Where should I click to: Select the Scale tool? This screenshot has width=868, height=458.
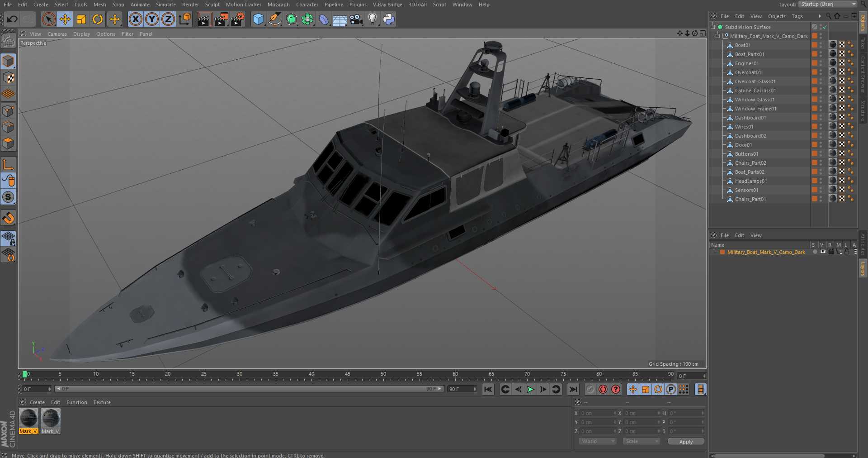point(81,19)
